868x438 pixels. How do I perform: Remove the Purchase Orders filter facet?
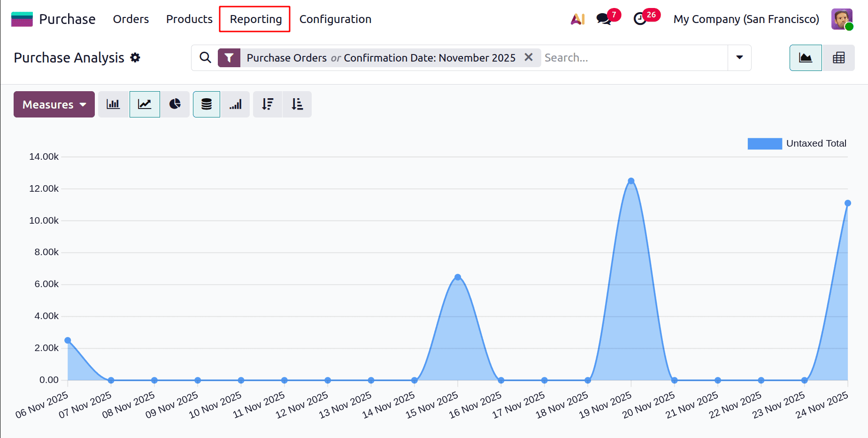pos(529,57)
